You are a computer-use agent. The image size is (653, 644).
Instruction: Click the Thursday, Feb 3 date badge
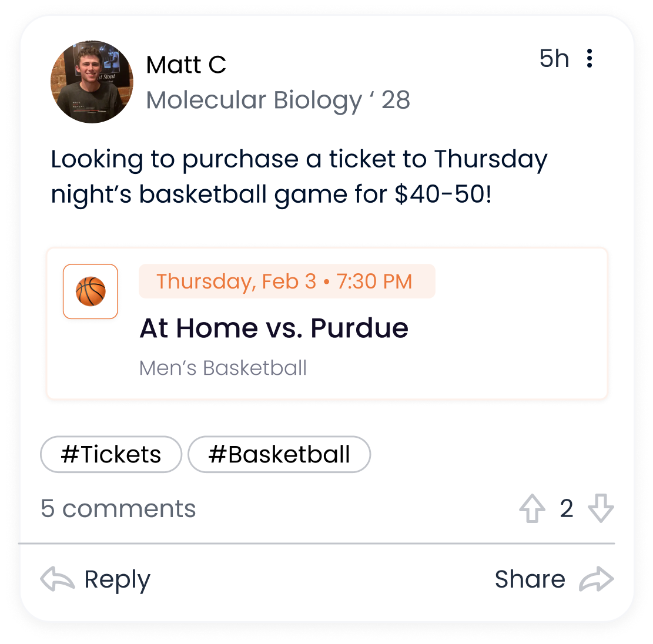tap(287, 281)
